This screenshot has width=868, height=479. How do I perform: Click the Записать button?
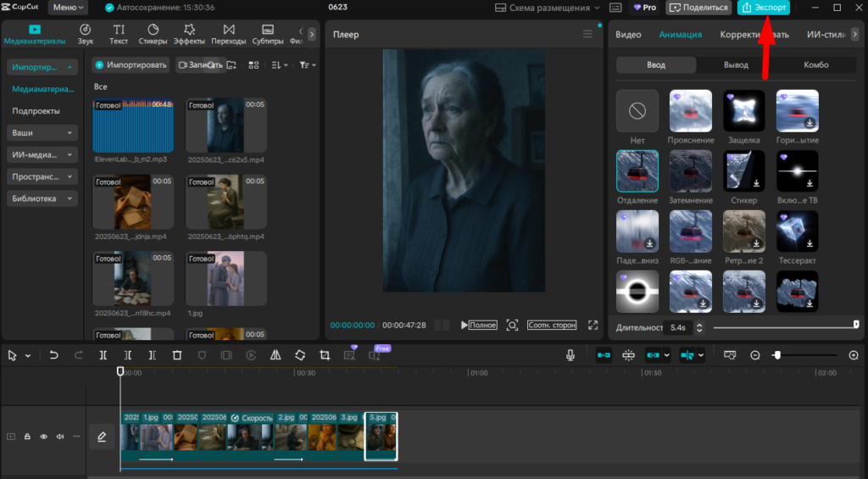point(200,64)
